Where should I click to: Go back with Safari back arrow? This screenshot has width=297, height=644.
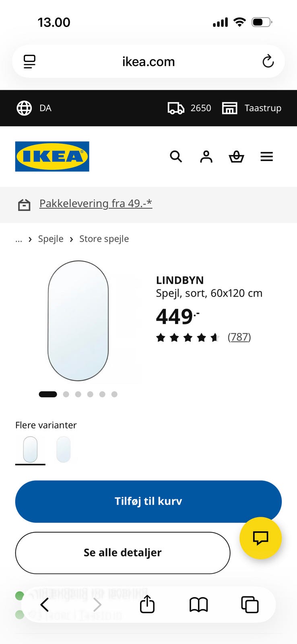[45, 604]
